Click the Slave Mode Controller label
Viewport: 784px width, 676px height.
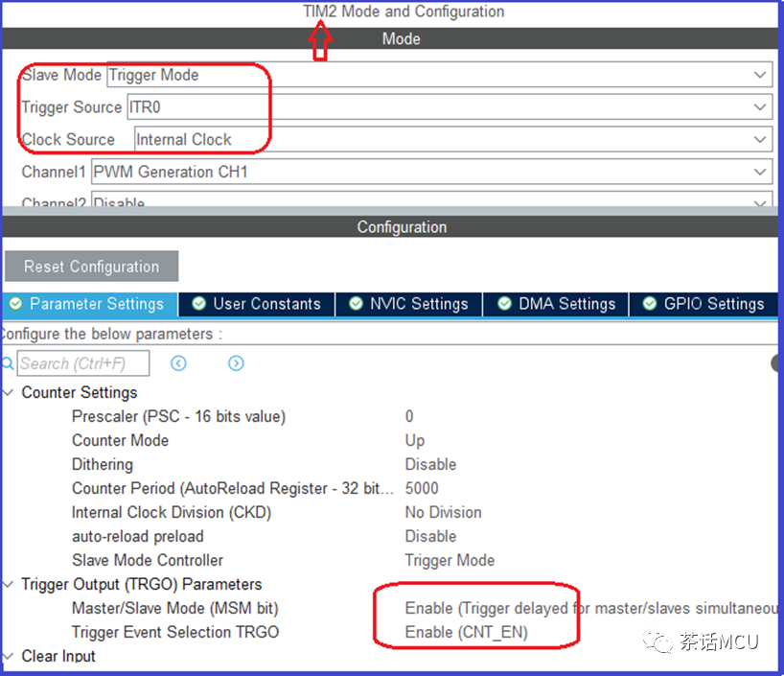click(148, 560)
